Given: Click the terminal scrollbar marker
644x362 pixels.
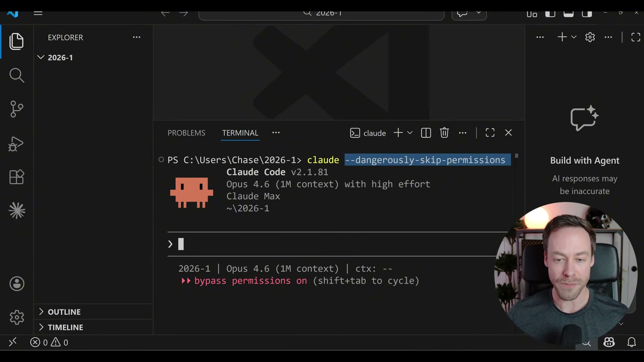Looking at the screenshot, I should pyautogui.click(x=517, y=156).
